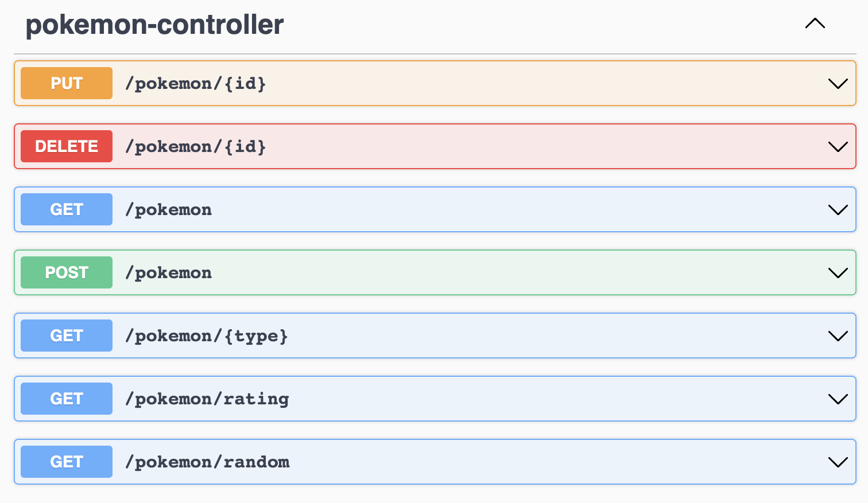Click the GET badge on /pokemon/random row
This screenshot has height=503, width=868.
coord(66,461)
